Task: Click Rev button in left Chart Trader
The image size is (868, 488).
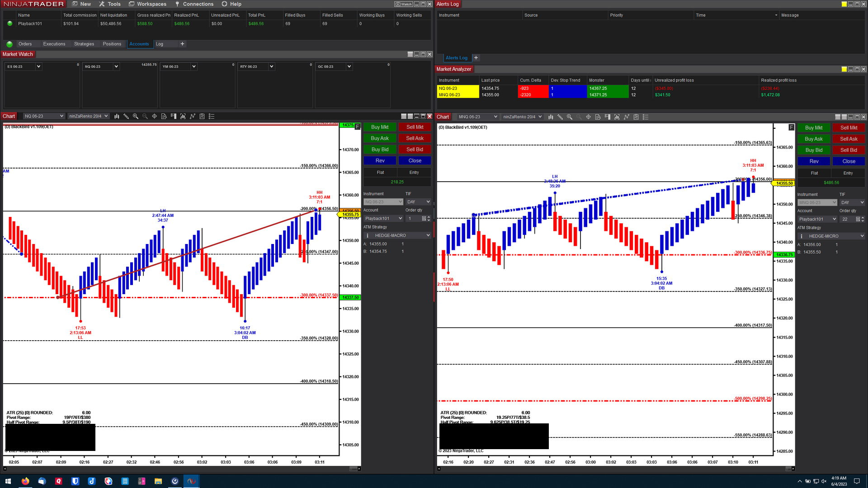Action: tap(380, 161)
